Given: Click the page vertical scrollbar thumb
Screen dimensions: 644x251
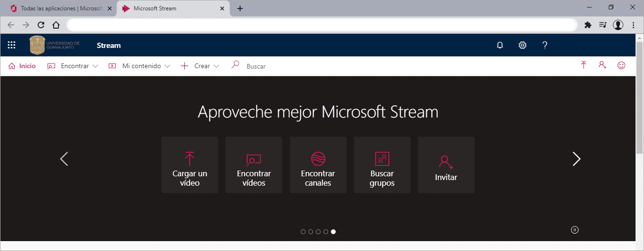Looking at the screenshot, I should point(639,97).
